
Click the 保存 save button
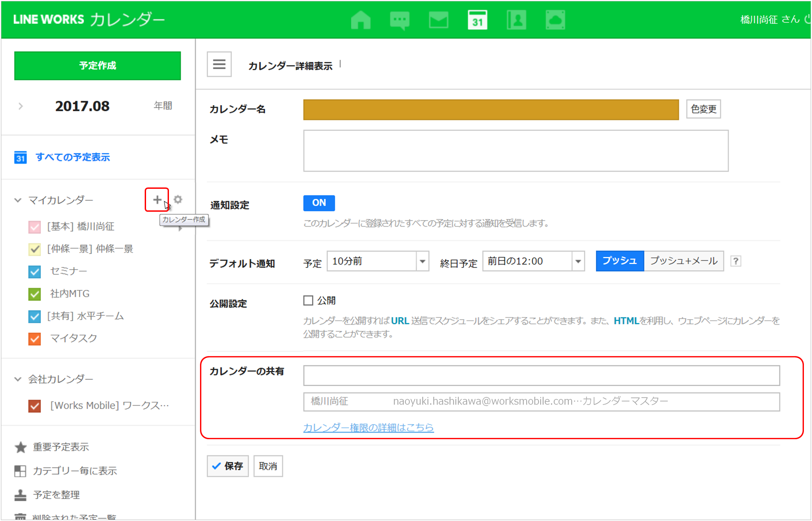click(228, 466)
